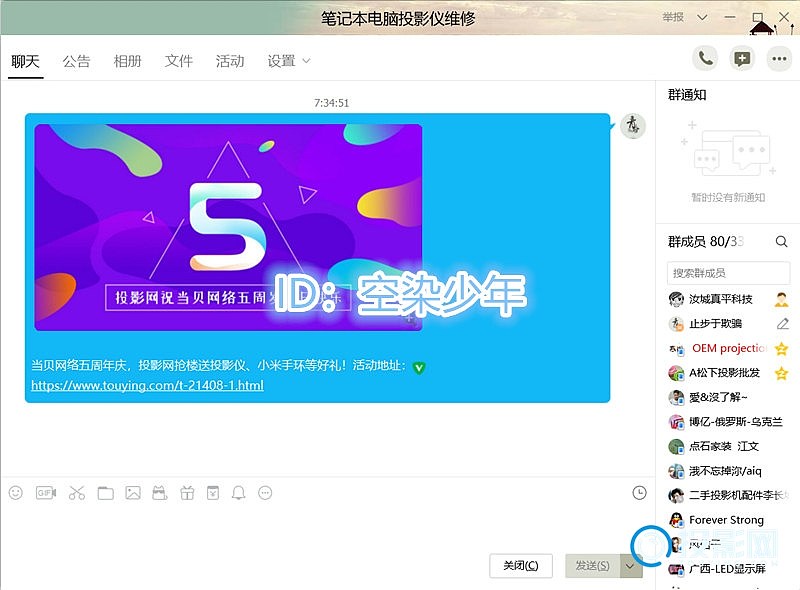Open the 文件 tab
This screenshot has width=800, height=590.
click(x=179, y=61)
